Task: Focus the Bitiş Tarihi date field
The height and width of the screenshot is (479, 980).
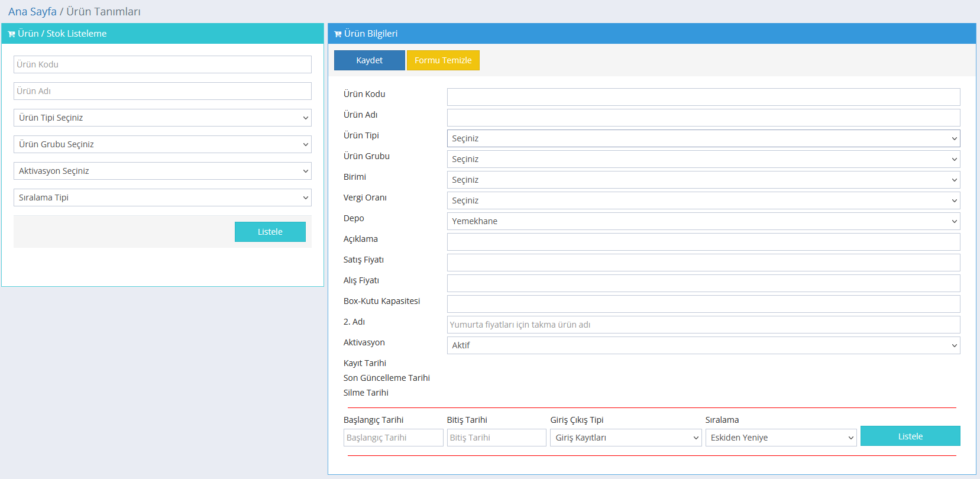Action: pos(496,438)
